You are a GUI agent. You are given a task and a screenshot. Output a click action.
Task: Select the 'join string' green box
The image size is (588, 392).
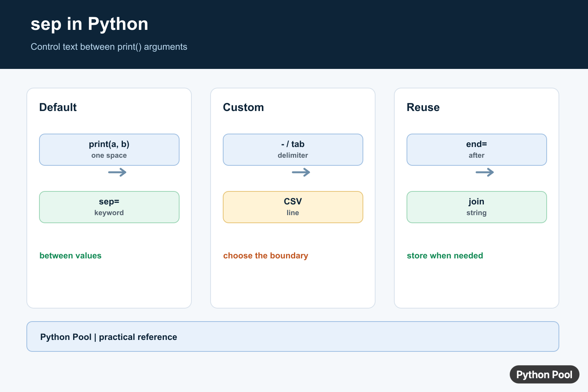(477, 207)
